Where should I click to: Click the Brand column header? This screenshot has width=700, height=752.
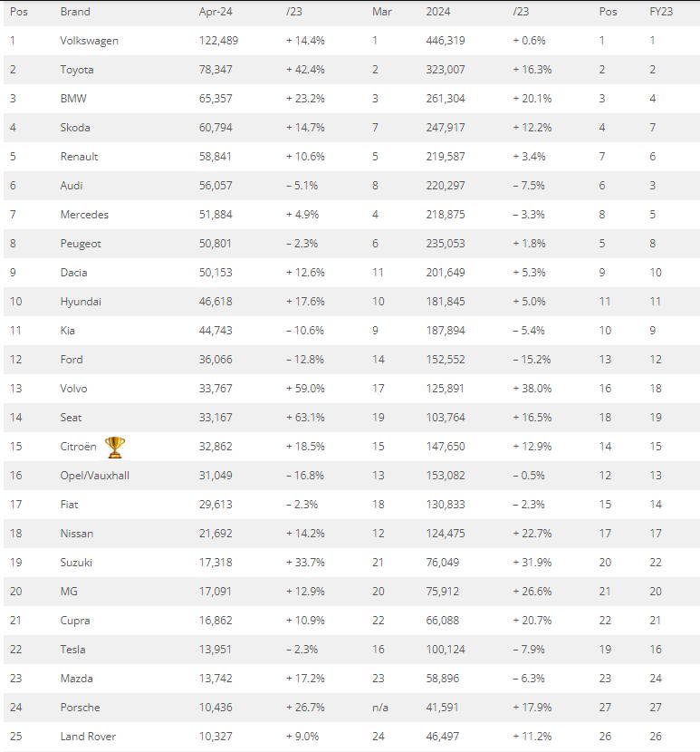(75, 12)
